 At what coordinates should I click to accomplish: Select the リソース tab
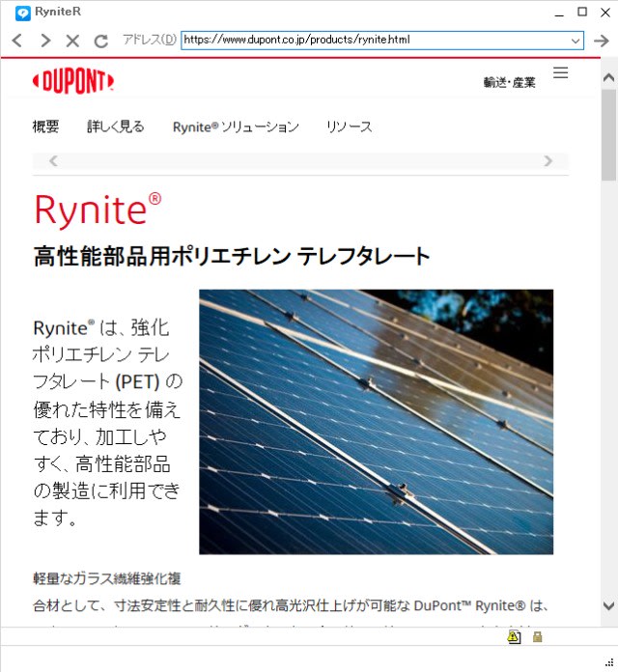pos(350,126)
